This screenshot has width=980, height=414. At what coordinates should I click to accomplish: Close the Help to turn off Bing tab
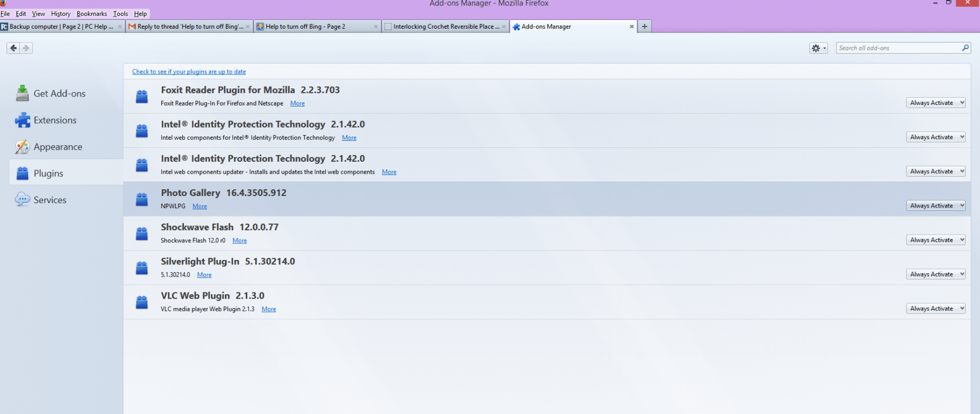click(x=375, y=26)
